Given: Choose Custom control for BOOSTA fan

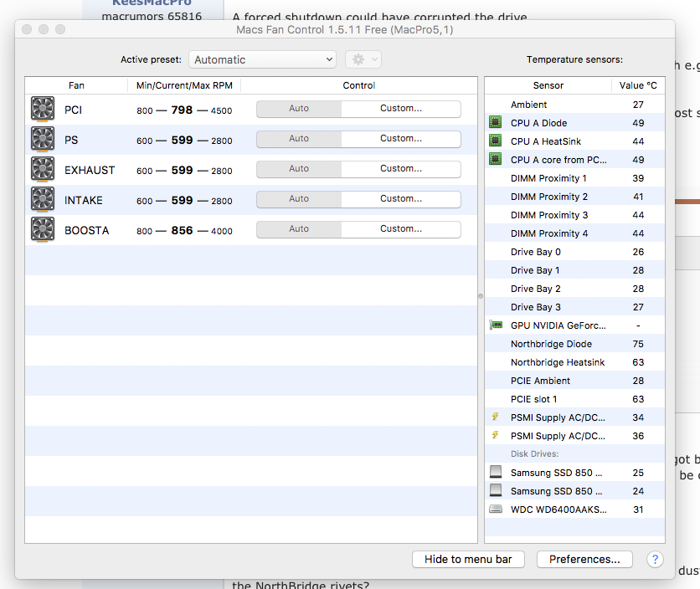Looking at the screenshot, I should coord(401,229).
